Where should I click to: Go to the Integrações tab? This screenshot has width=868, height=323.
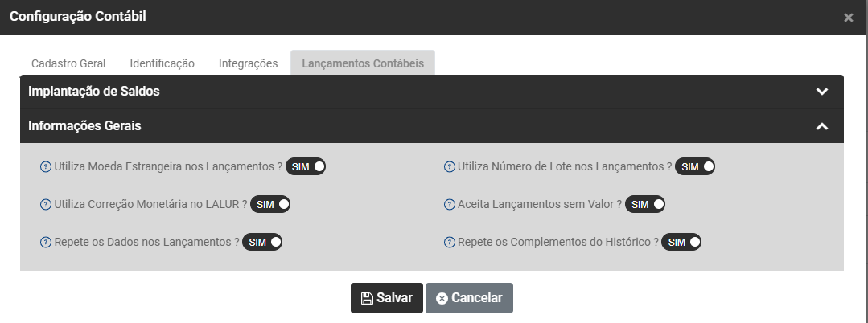tap(249, 63)
